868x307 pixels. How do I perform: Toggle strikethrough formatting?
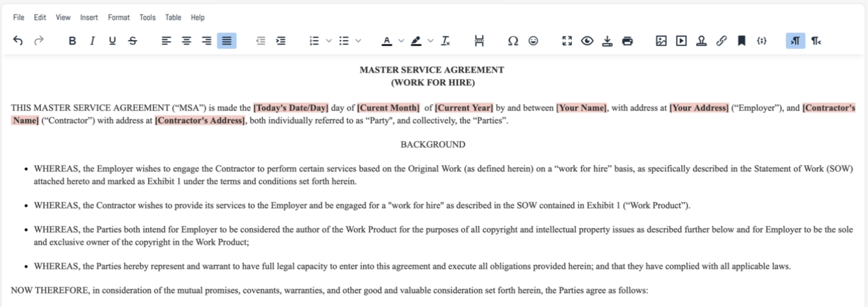pos(133,41)
